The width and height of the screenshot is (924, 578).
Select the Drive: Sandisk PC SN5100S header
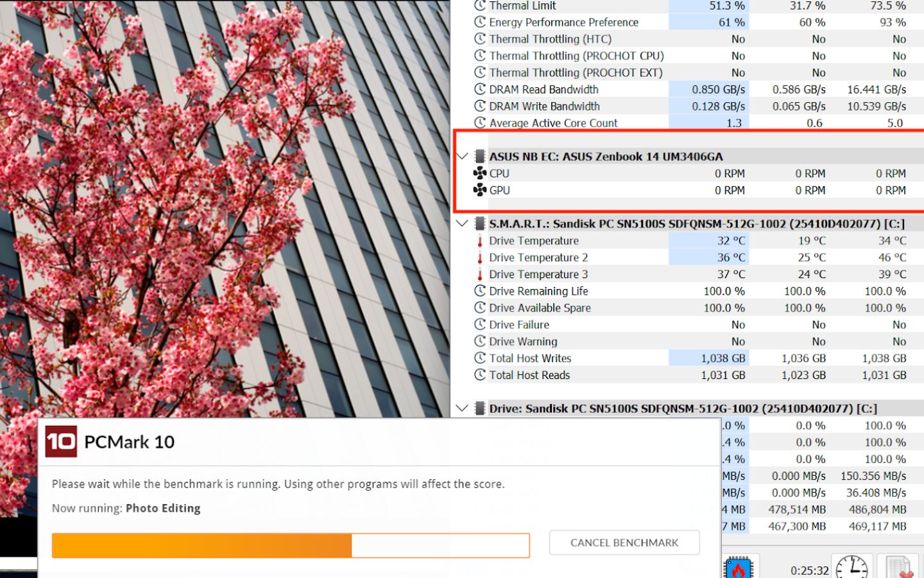683,408
